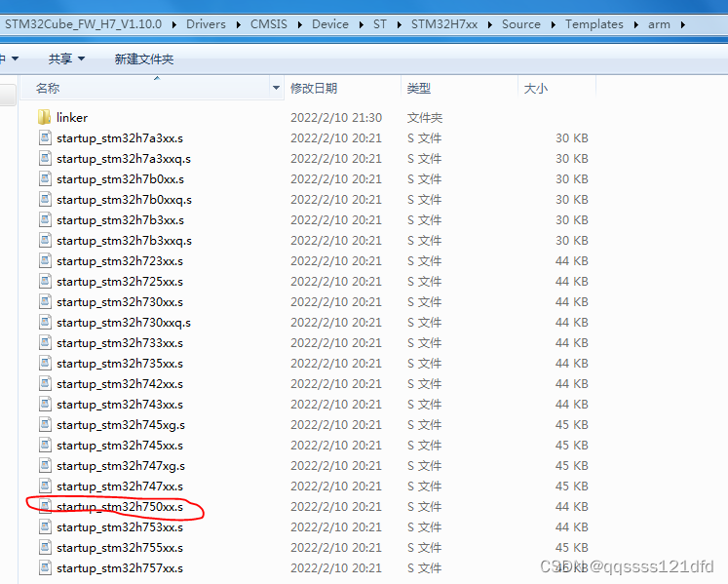Expand arrow after STM32H7xx breadcrumb
This screenshot has width=728, height=584.
490,24
